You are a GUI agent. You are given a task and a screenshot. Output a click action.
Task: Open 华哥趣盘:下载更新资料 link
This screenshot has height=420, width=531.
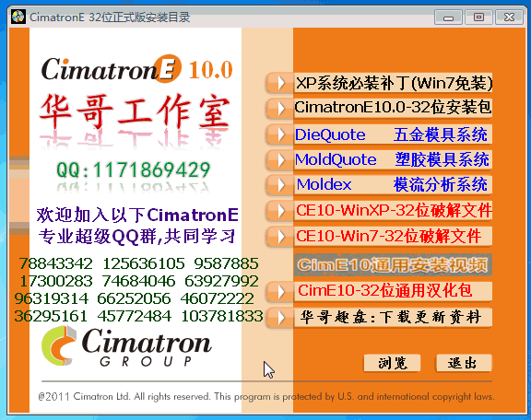393,318
